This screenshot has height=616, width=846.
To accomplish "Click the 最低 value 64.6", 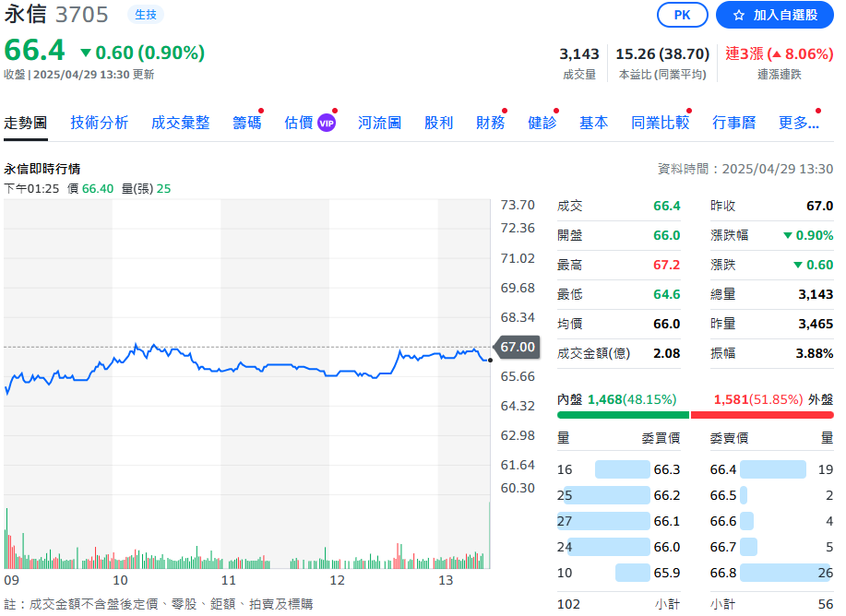I will [x=666, y=294].
